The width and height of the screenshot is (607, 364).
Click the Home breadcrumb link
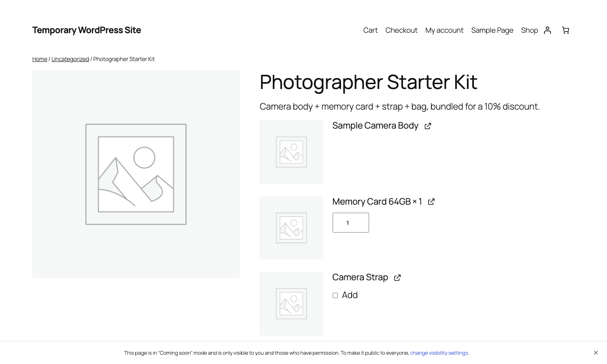pos(40,59)
